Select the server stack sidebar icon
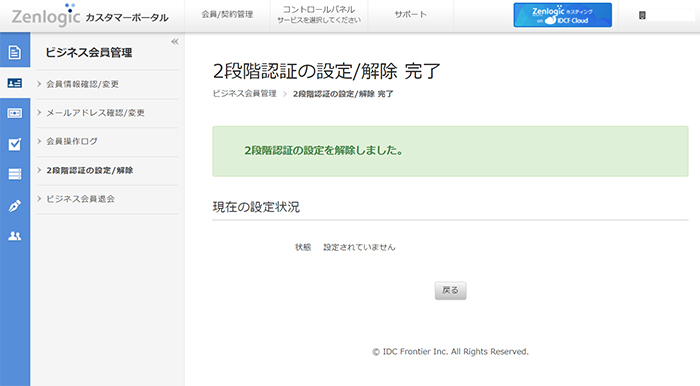The height and width of the screenshot is (386, 700). point(15,174)
